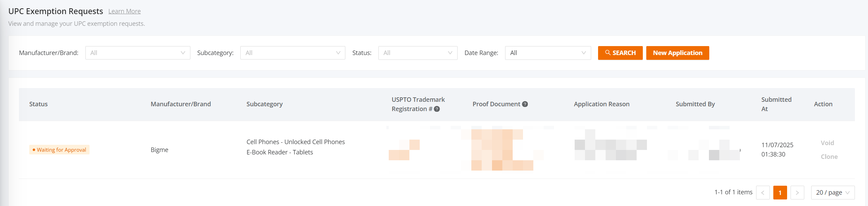Click the help icon beside Proof Document
Image resolution: width=868 pixels, height=206 pixels.
click(525, 104)
